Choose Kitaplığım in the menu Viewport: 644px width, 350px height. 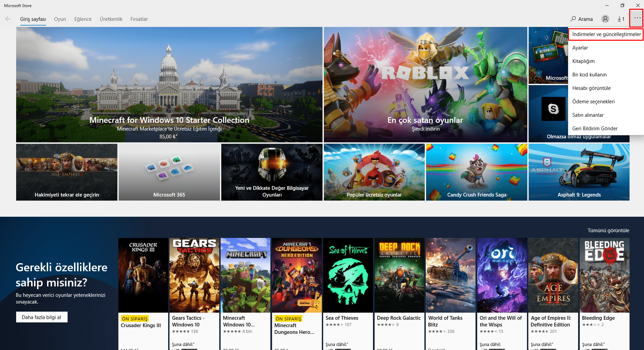[606, 61]
